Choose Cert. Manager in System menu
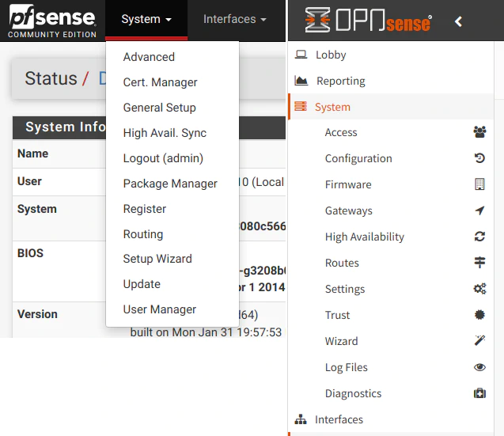The width and height of the screenshot is (504, 436). 160,82
